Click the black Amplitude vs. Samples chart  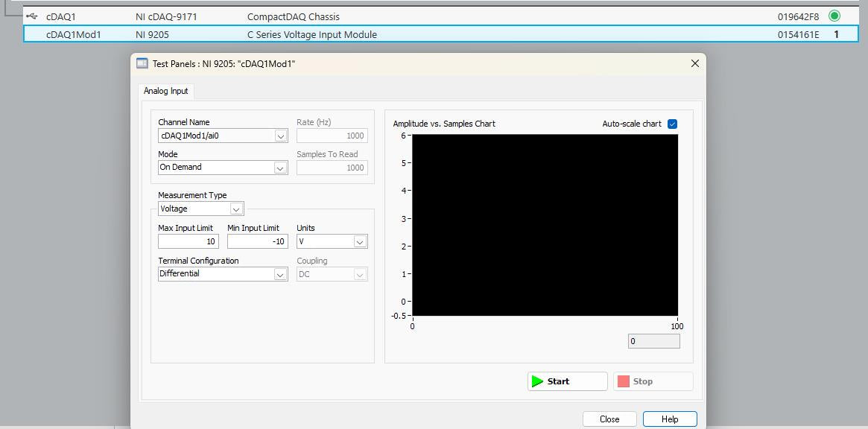point(545,225)
